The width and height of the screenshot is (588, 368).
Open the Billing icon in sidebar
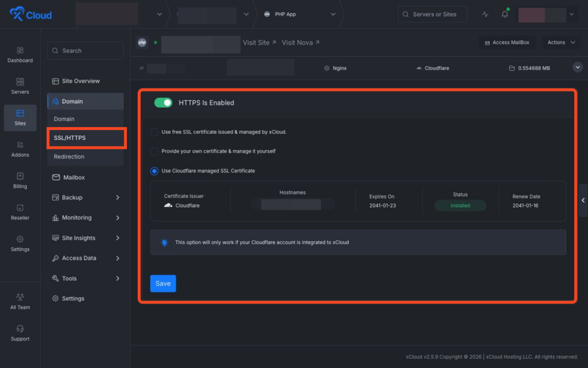[20, 176]
